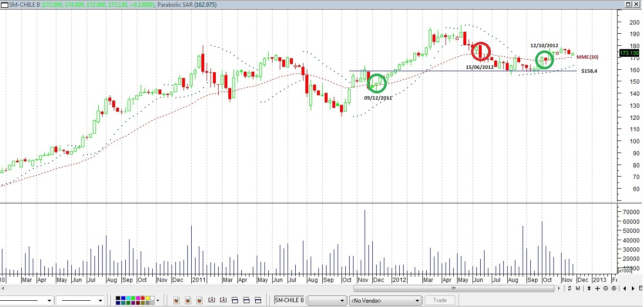Click the MME(30) label

tap(587, 57)
